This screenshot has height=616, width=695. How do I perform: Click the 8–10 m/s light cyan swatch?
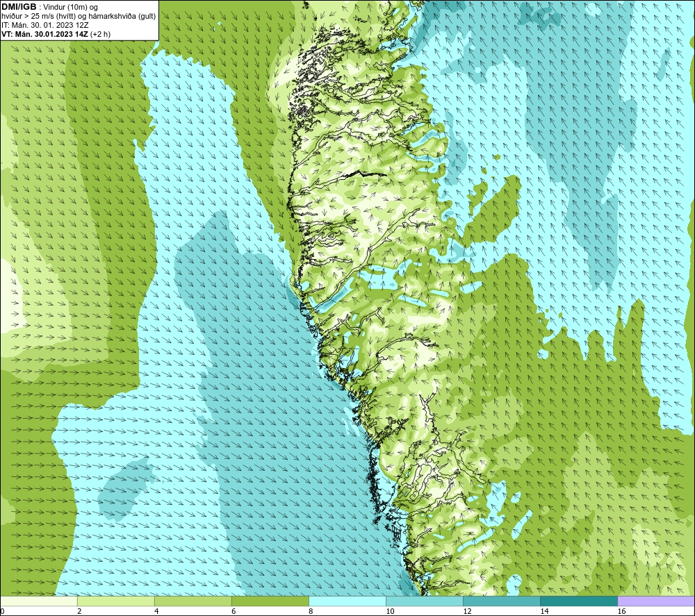coord(347,601)
